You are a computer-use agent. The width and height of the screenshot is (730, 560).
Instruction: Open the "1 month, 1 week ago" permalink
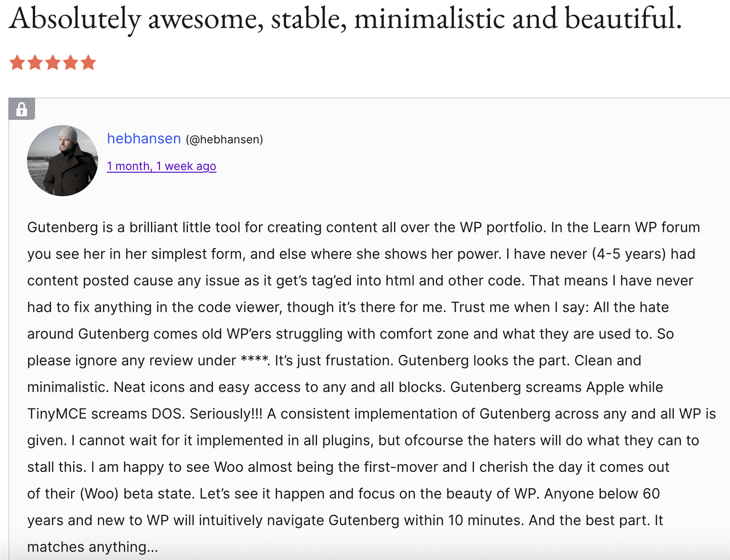[161, 166]
